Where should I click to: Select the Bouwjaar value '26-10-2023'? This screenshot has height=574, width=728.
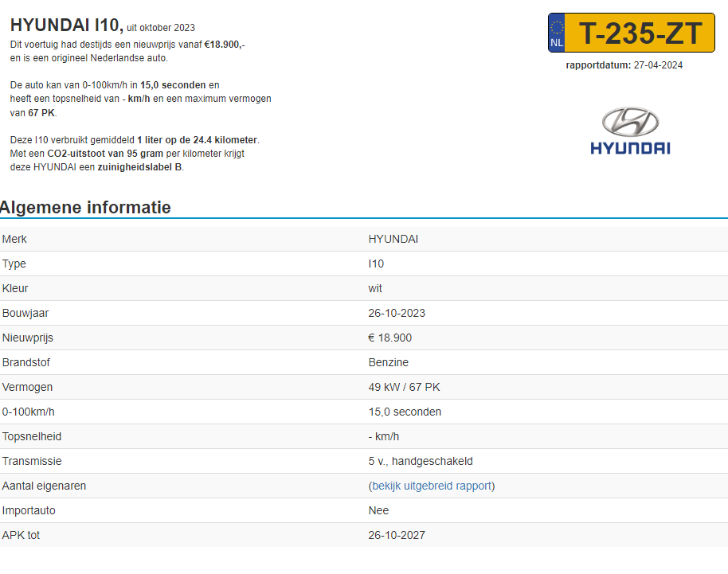(x=397, y=313)
